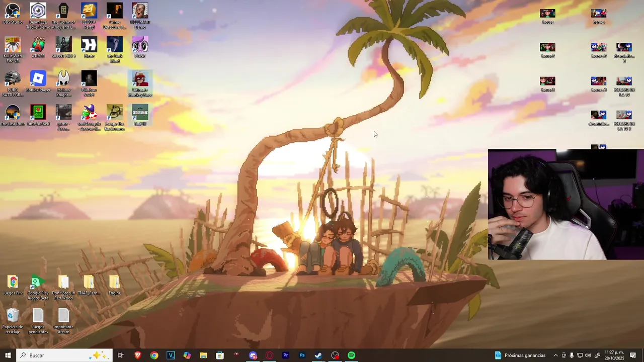Open the OBS Studio desktop shortcut
This screenshot has width=644, height=362.
click(13, 14)
